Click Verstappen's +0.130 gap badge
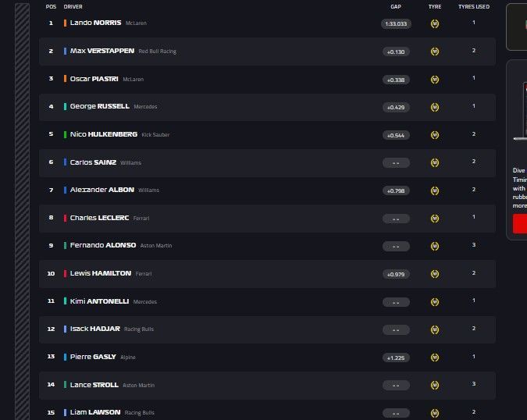Image resolution: width=527 pixels, height=420 pixels. click(x=396, y=52)
